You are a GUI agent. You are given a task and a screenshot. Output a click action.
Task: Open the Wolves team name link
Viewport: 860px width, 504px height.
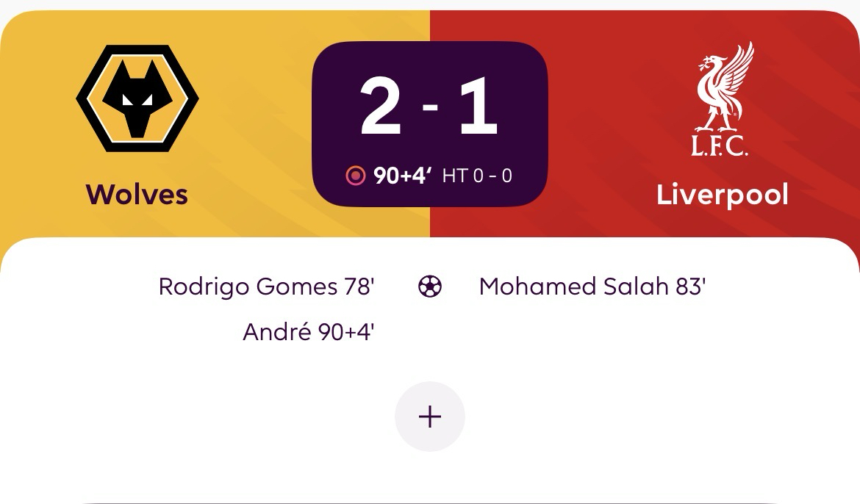pos(137,195)
